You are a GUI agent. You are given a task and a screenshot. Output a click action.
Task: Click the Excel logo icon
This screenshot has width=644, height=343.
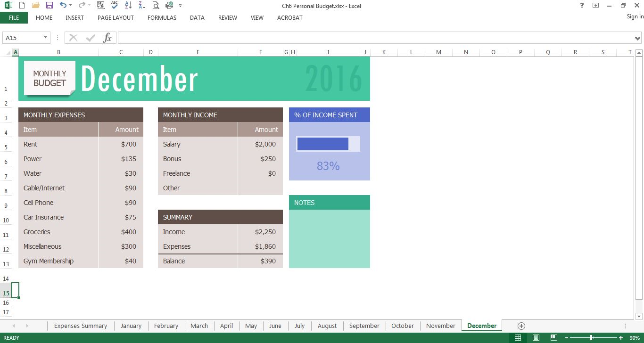click(8, 6)
